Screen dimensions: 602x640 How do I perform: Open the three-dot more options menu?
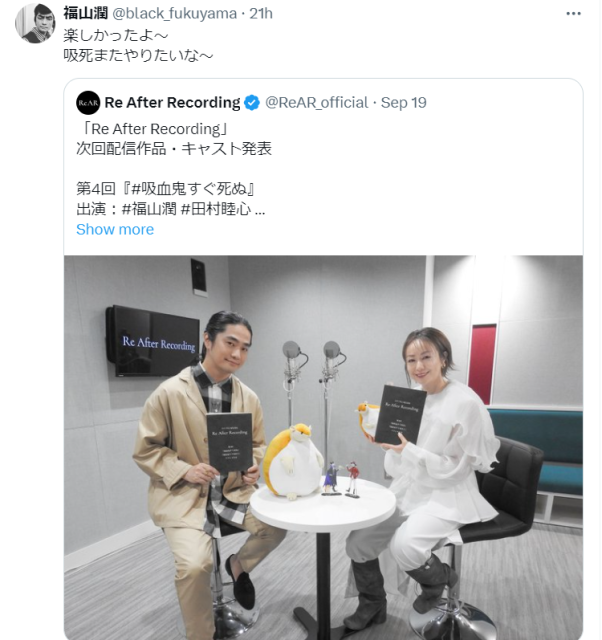pyautogui.click(x=573, y=14)
